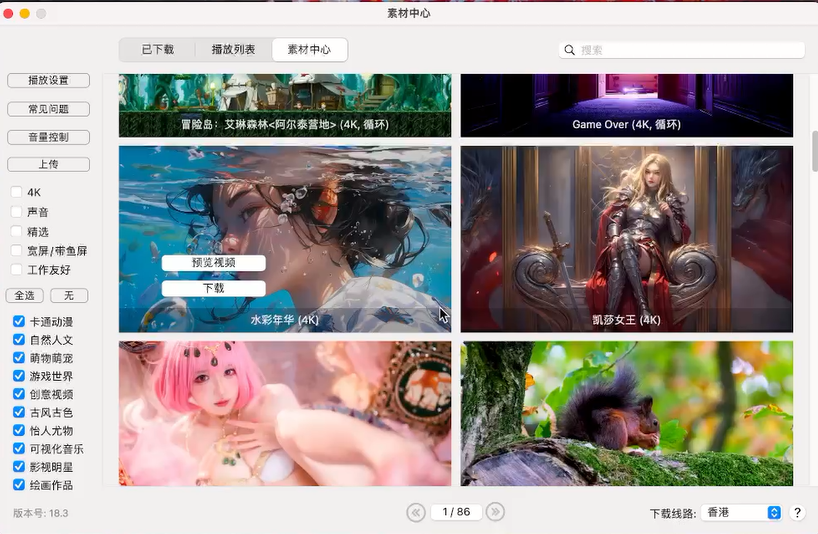Uncheck the 卡通动漫 category
This screenshot has height=534, width=818.
[19, 321]
